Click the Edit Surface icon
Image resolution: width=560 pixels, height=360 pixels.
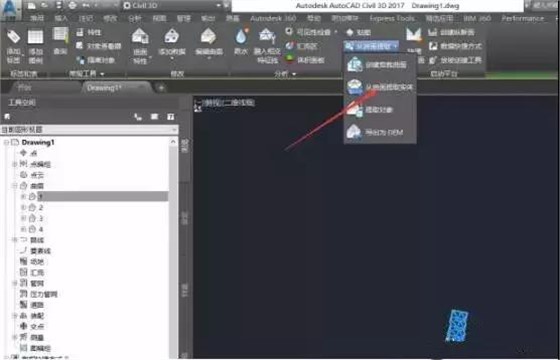pos(208,36)
